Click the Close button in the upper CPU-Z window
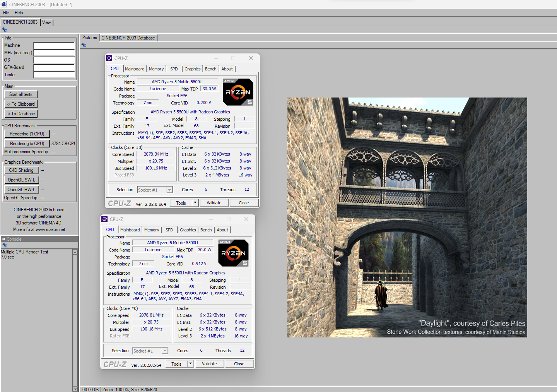557x392 pixels. pos(244,203)
